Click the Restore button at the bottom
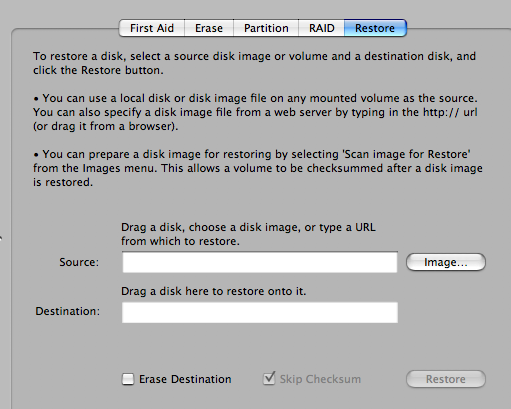 coord(446,379)
